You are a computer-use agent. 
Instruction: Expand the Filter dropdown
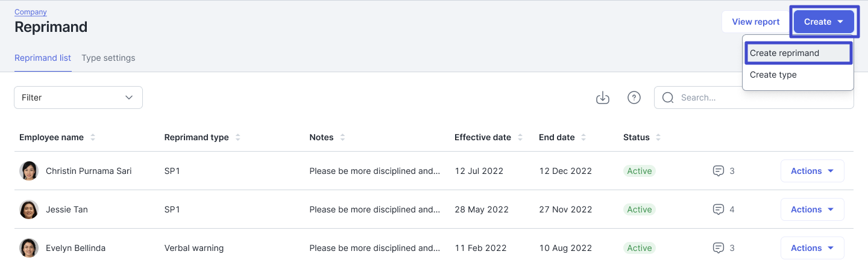(x=78, y=97)
